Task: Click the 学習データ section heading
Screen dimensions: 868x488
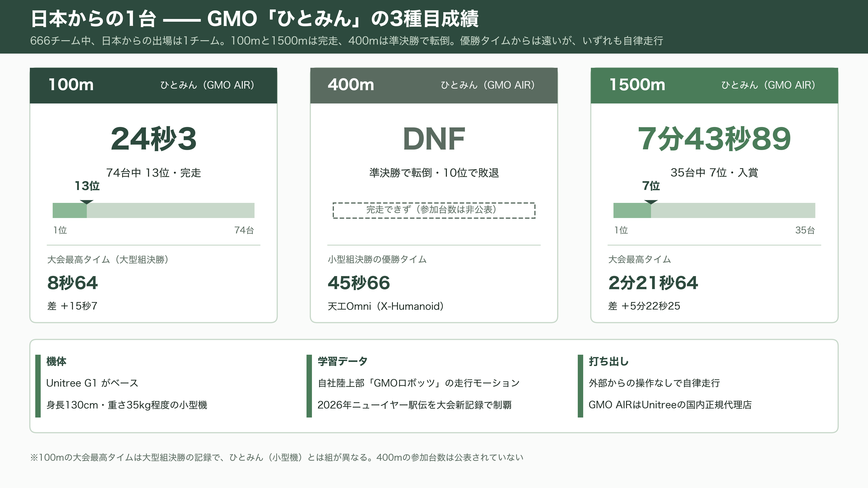Action: 342,361
